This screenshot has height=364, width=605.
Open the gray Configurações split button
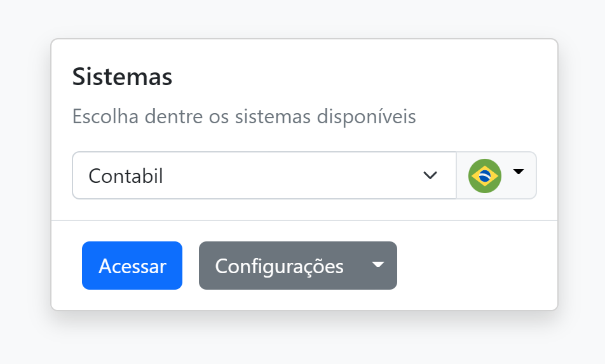297,266
